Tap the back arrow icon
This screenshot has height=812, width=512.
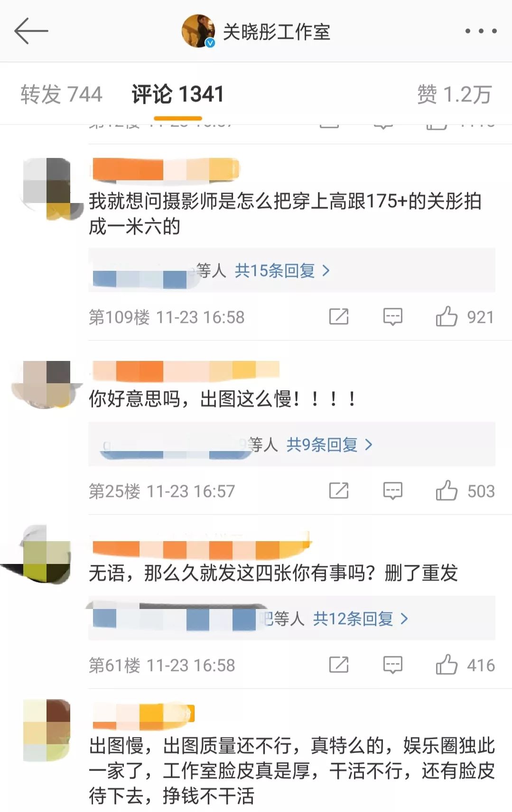tap(31, 31)
